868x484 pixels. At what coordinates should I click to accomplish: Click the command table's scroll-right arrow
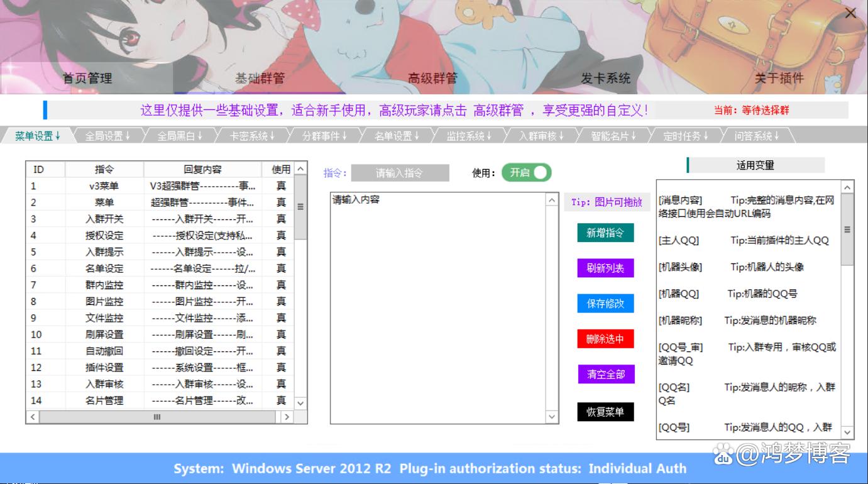pyautogui.click(x=287, y=416)
